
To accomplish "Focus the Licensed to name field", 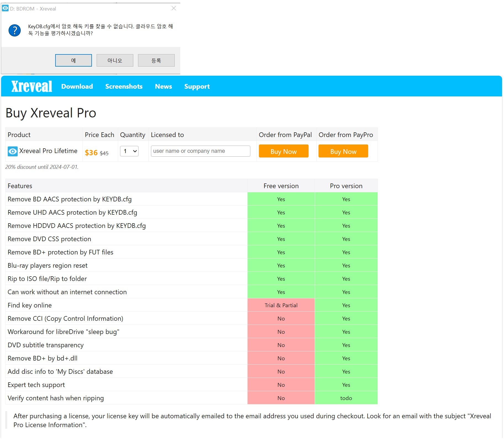I will coord(200,151).
